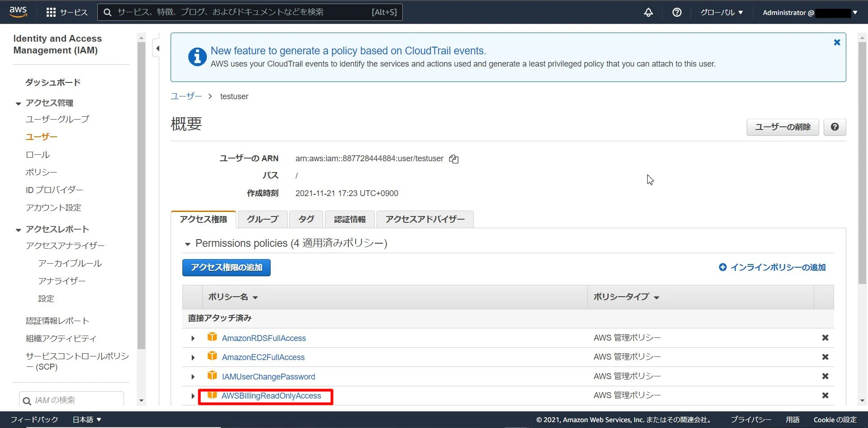Click the help button beside delete user

click(835, 127)
